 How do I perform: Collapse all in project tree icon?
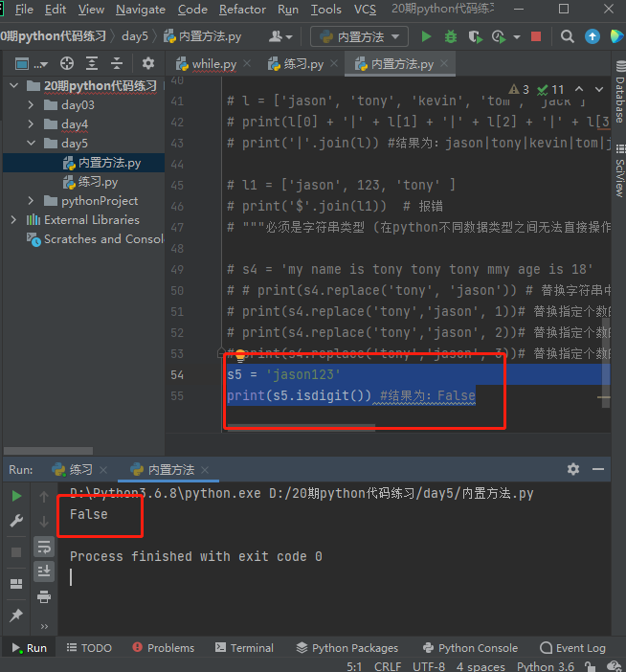click(117, 64)
